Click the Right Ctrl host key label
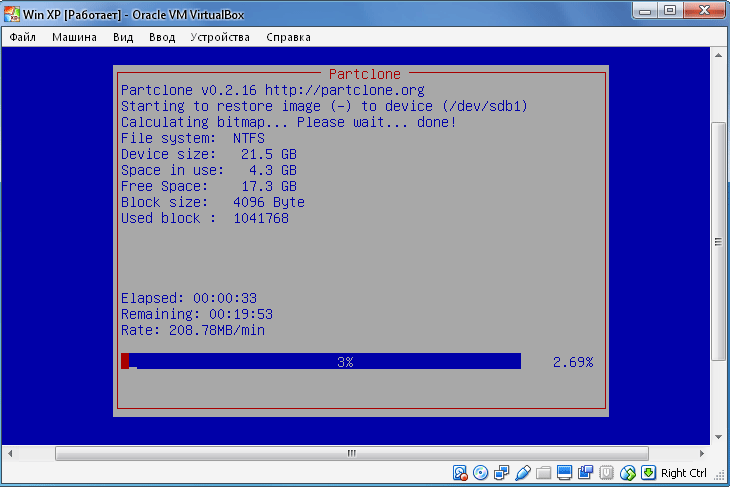Screen dimensions: 730x487 [684, 473]
